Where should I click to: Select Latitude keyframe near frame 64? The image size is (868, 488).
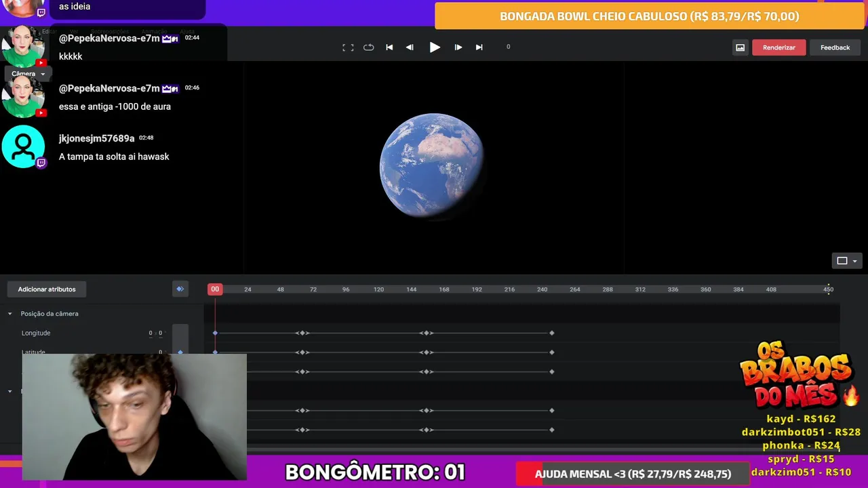(x=302, y=352)
